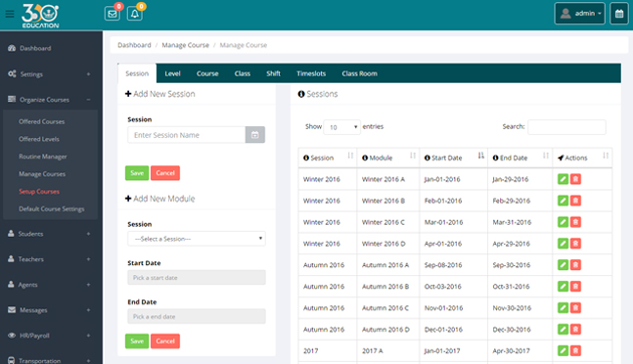Switch to the Timeslots tab
The height and width of the screenshot is (364, 633).
[311, 73]
